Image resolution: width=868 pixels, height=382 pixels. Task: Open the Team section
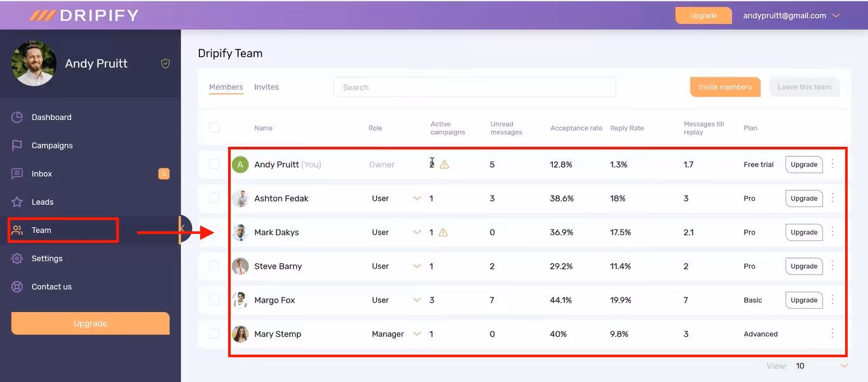tap(42, 229)
